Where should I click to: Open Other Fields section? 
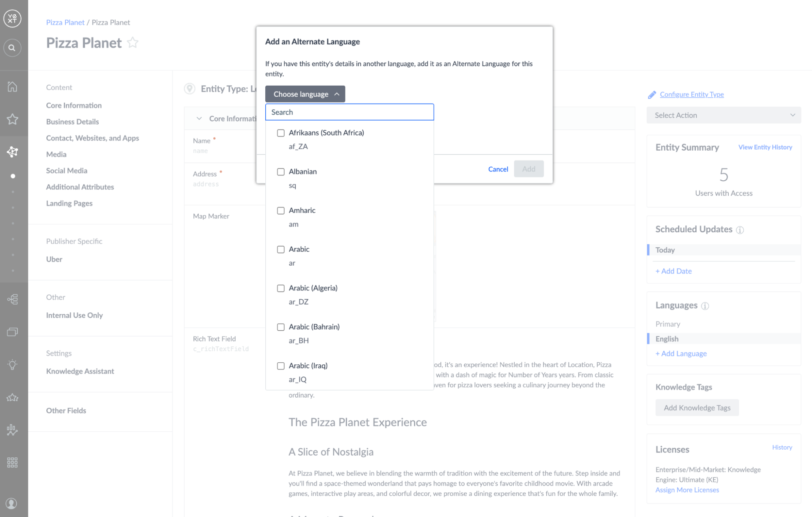coord(66,411)
